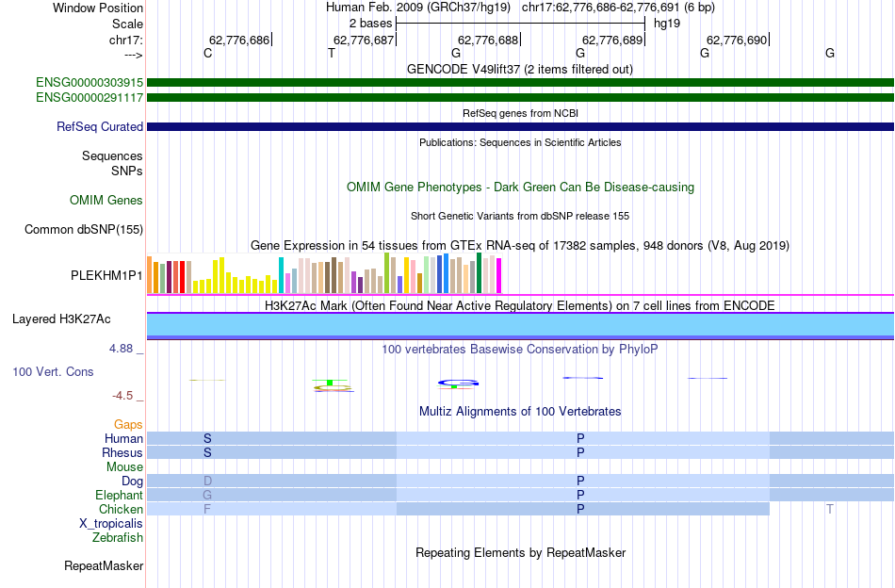Viewport: 895px width, 588px height.
Task: Click amino acid D in Dog row
Action: click(x=208, y=482)
